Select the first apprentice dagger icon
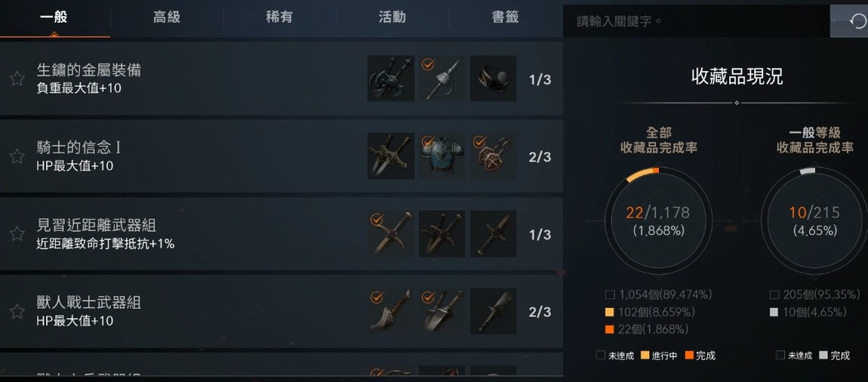Viewport: 868px width, 382px height. (391, 233)
